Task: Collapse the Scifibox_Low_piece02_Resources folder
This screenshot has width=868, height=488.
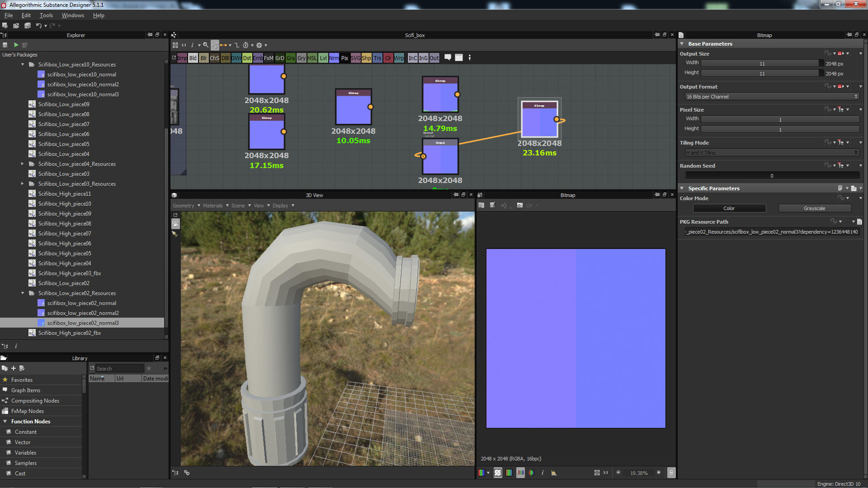Action: pos(23,294)
